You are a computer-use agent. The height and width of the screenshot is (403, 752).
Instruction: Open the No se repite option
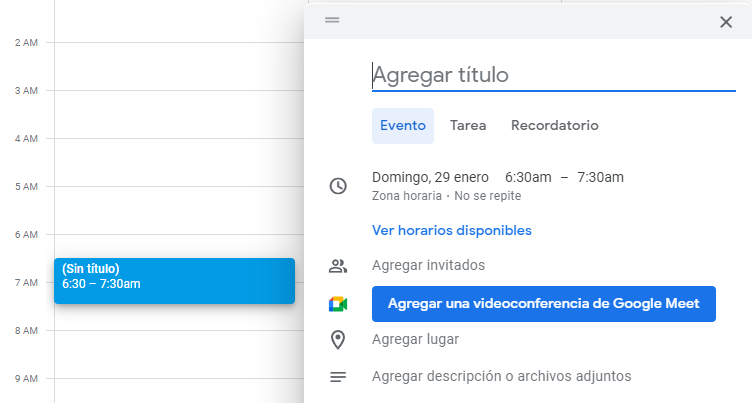(x=487, y=196)
